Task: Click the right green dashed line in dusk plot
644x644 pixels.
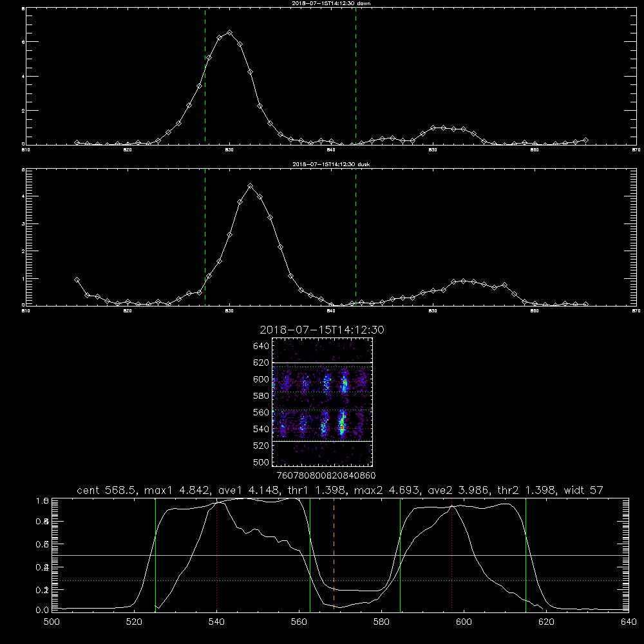Action: pos(355,237)
